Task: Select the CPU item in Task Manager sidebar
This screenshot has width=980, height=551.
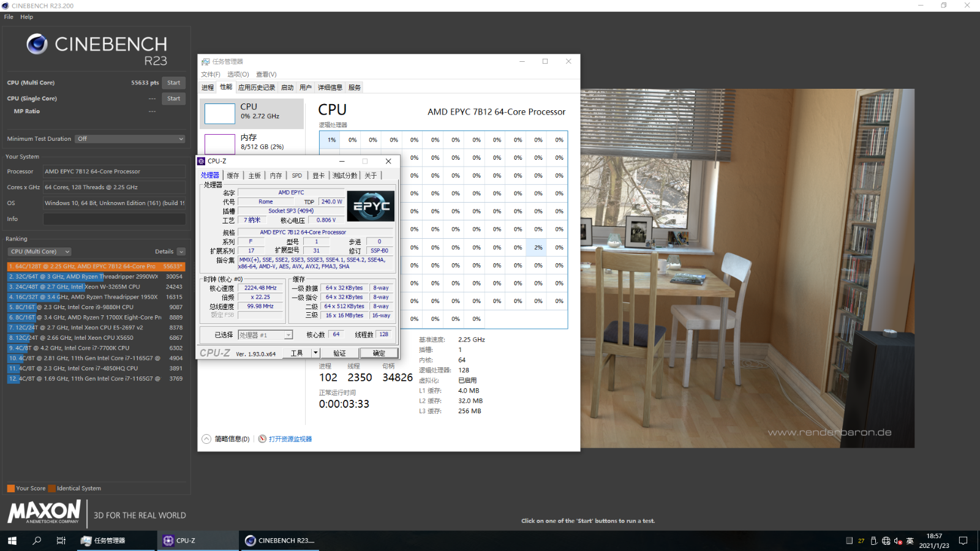Action: pos(252,113)
